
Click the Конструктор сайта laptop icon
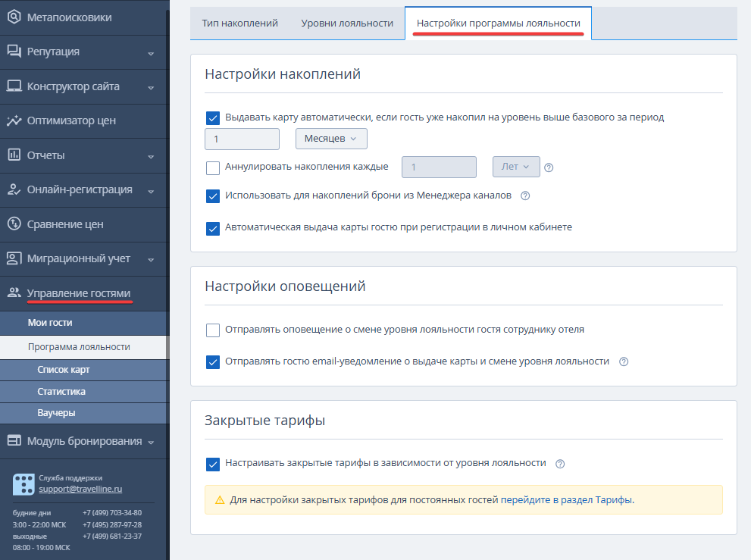pyautogui.click(x=14, y=86)
